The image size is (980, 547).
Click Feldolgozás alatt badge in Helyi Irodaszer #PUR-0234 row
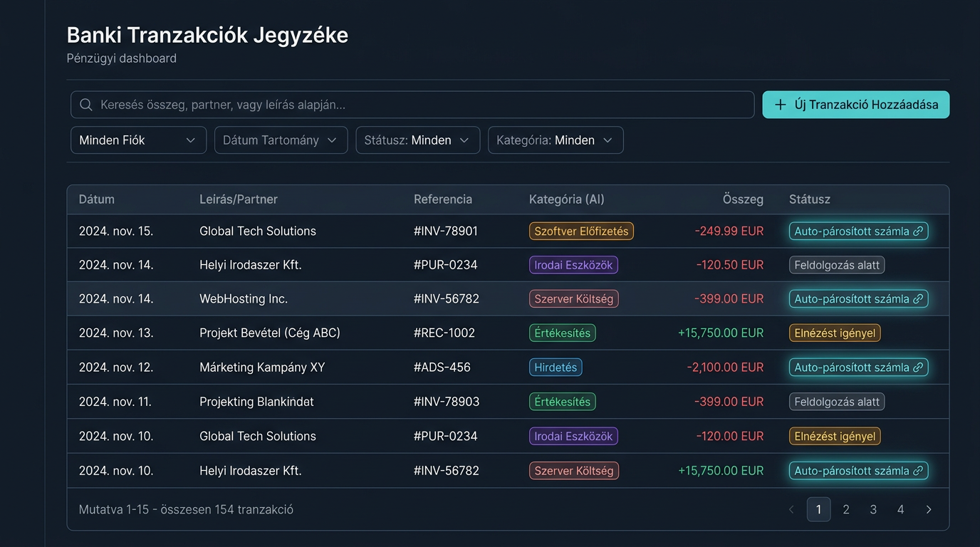click(x=837, y=265)
